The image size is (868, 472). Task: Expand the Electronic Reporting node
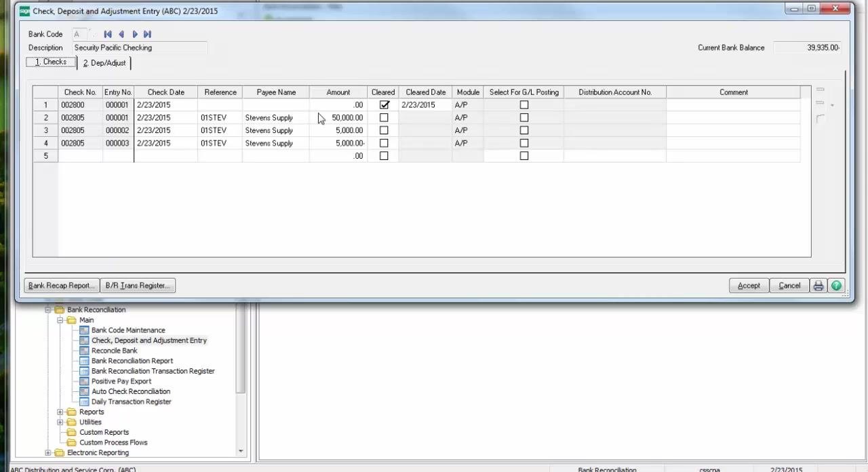coord(48,452)
